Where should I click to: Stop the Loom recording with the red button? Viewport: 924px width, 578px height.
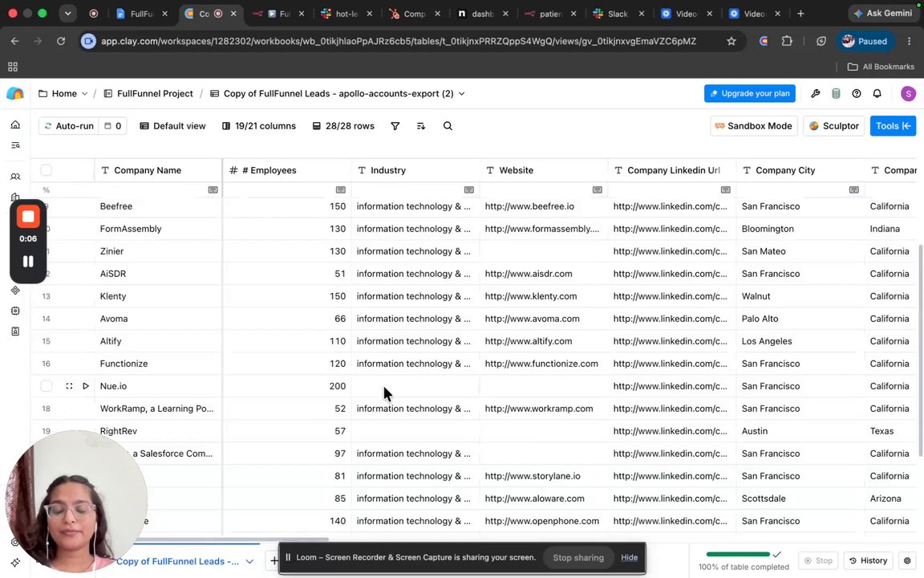pyautogui.click(x=28, y=217)
